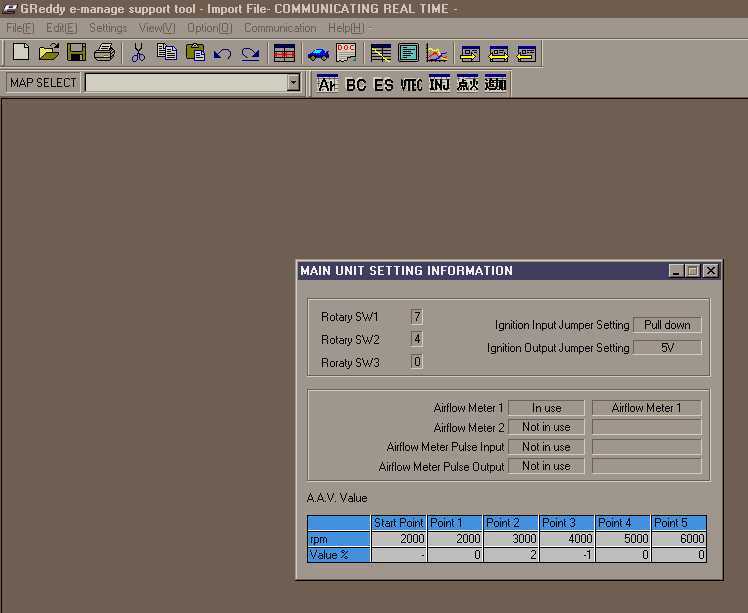This screenshot has width=748, height=613.
Task: Open the Edit menu
Action: [62, 28]
